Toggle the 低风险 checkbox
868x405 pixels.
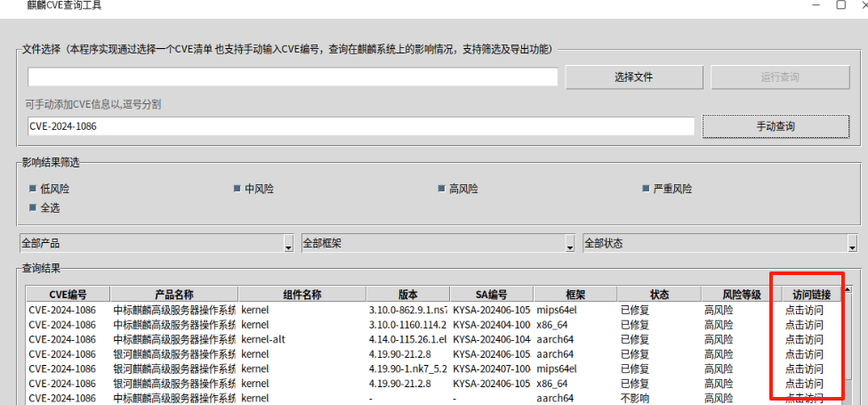[49, 189]
